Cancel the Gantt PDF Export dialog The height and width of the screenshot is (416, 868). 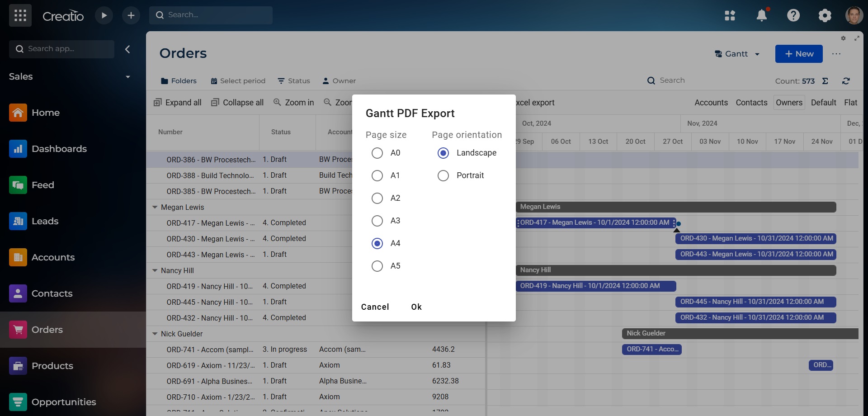click(x=375, y=307)
